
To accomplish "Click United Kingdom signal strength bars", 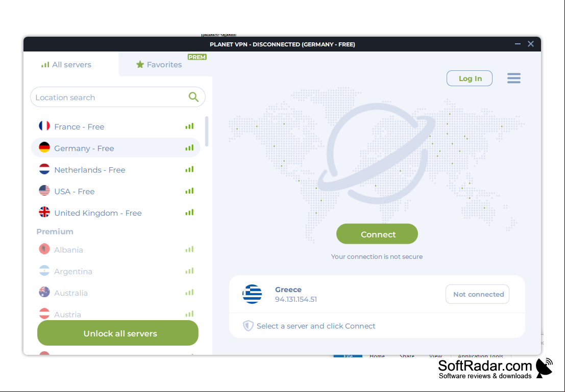I will click(189, 213).
